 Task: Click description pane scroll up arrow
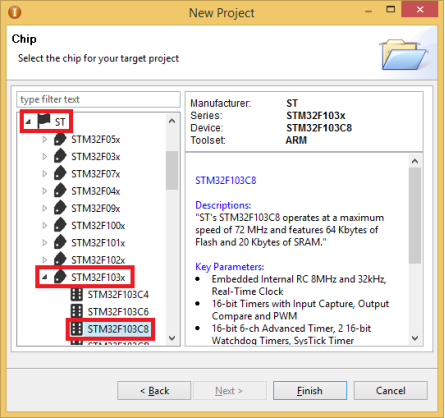tap(415, 161)
